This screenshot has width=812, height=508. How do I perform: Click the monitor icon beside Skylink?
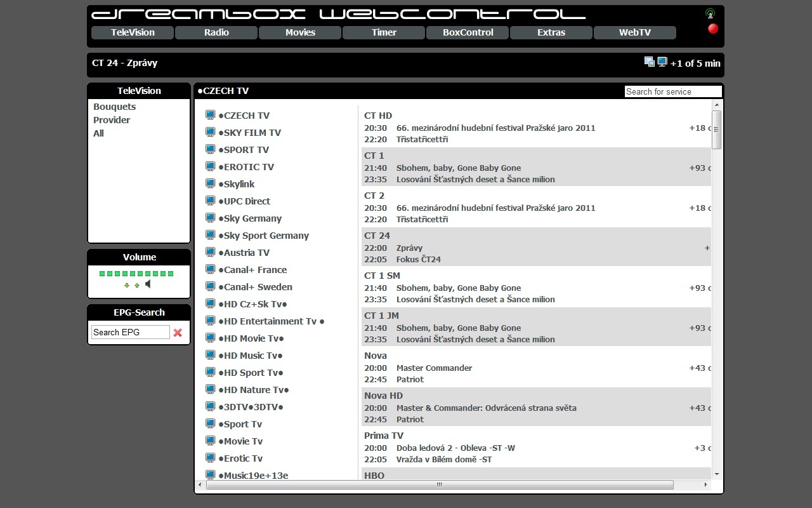211,184
